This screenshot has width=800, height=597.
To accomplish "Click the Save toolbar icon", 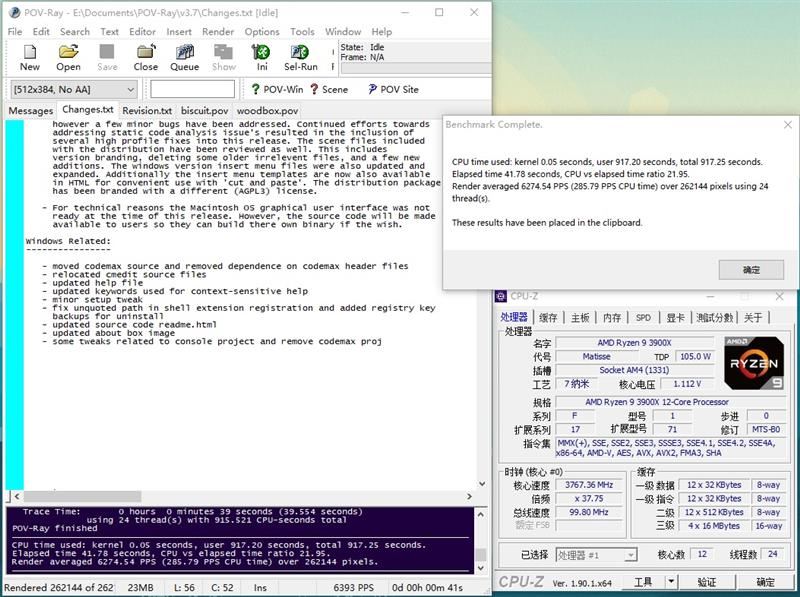I will click(x=107, y=57).
